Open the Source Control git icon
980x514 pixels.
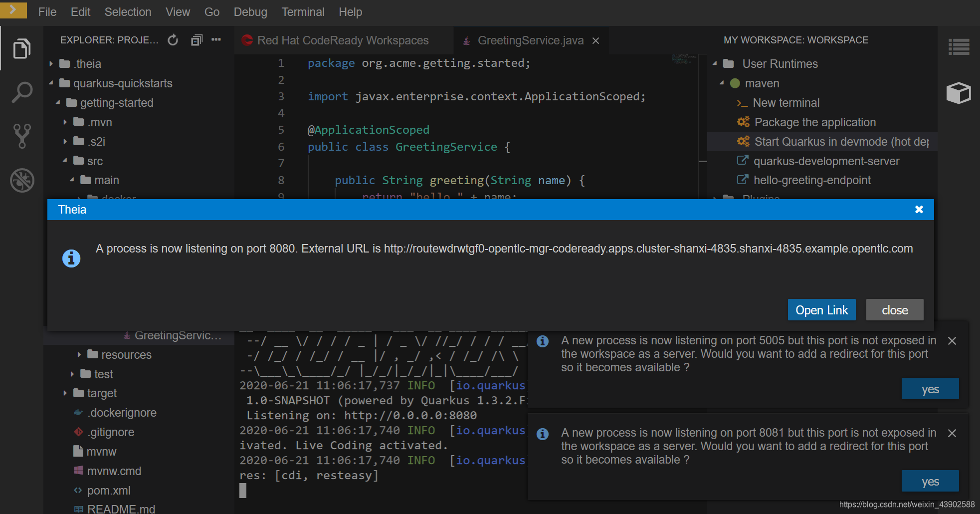click(21, 136)
